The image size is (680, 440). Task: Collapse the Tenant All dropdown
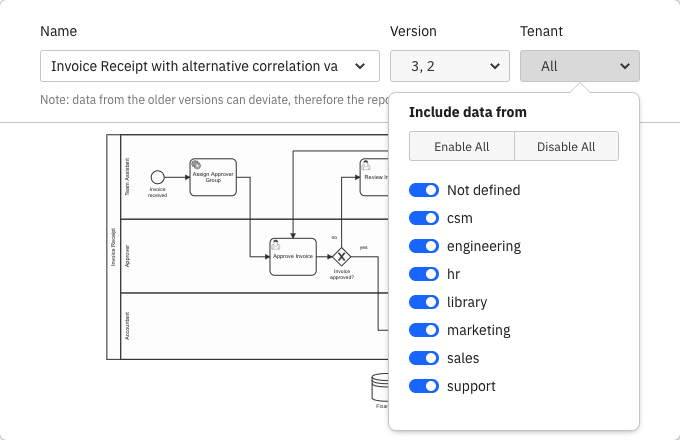click(580, 66)
